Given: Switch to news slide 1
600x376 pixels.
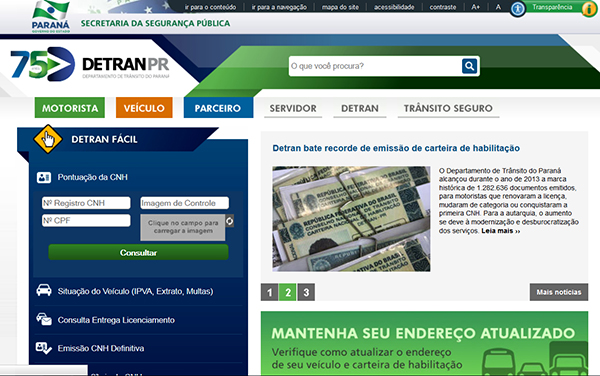Looking at the screenshot, I should tap(270, 292).
